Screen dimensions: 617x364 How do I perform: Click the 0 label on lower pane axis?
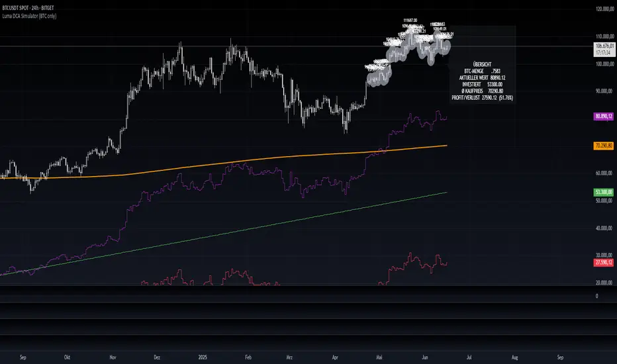(x=597, y=296)
